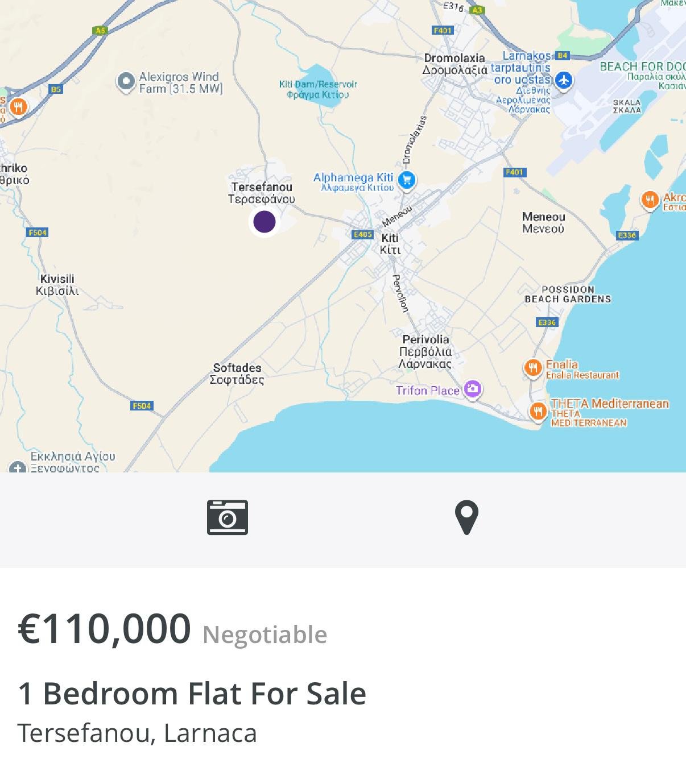Tap the THETA Mediterranean restaurant icon
Image resolution: width=686 pixels, height=784 pixels.
coord(538,411)
